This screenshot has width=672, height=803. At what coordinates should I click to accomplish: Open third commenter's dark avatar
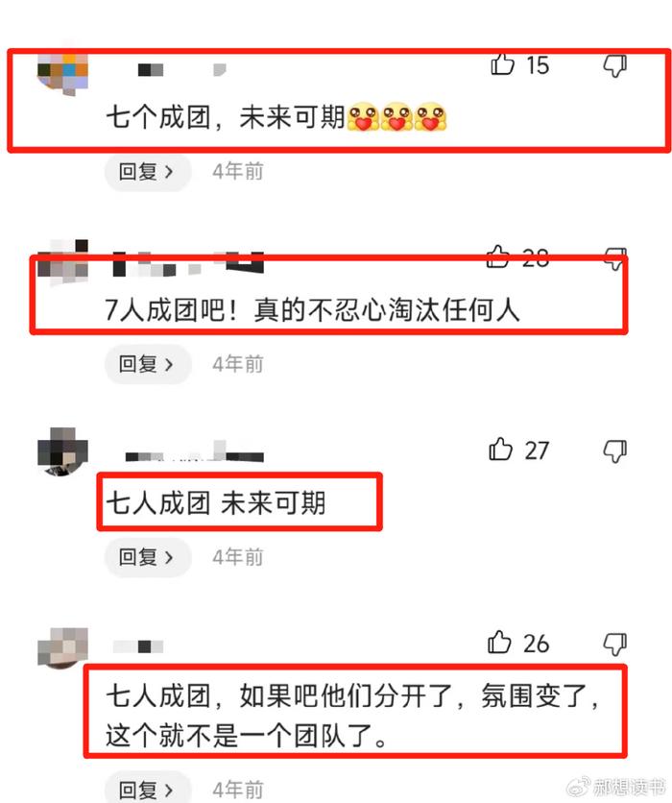(63, 452)
